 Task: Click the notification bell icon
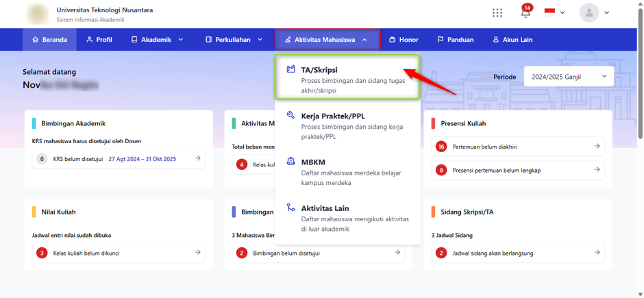coord(525,12)
